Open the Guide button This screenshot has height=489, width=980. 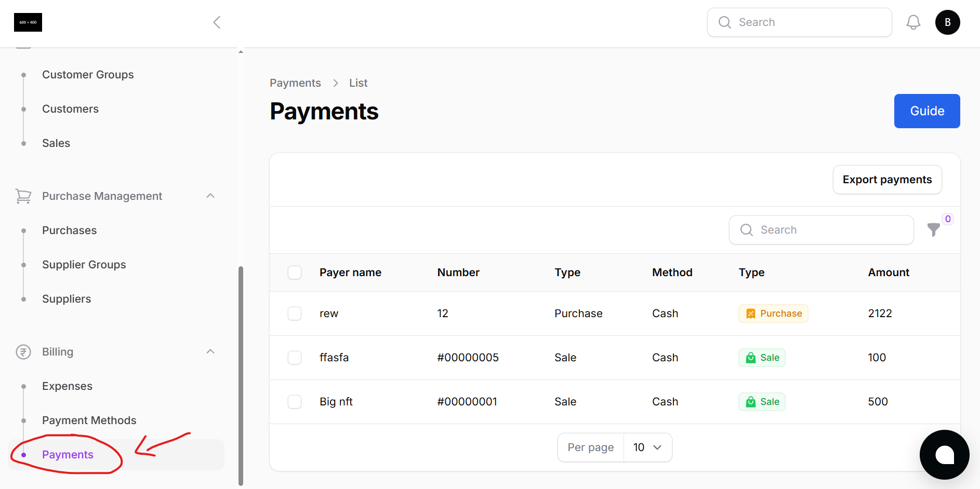pos(927,111)
